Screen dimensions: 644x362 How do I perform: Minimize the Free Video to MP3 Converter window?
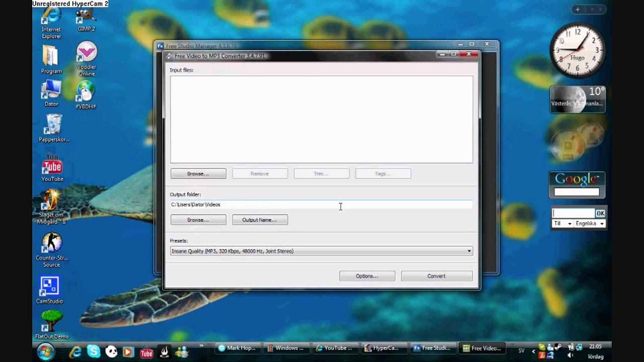tap(442, 54)
